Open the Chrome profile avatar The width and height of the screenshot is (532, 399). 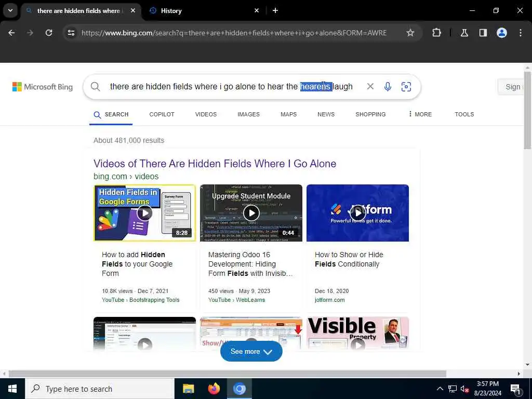[x=501, y=33]
